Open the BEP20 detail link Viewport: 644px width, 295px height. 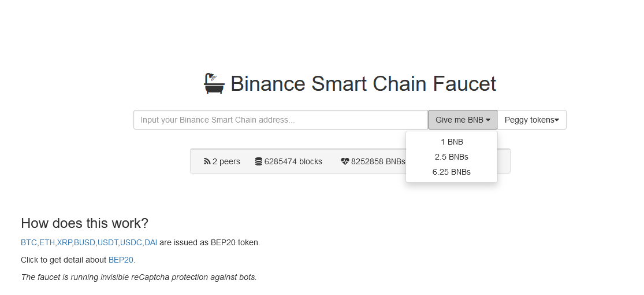tap(121, 260)
